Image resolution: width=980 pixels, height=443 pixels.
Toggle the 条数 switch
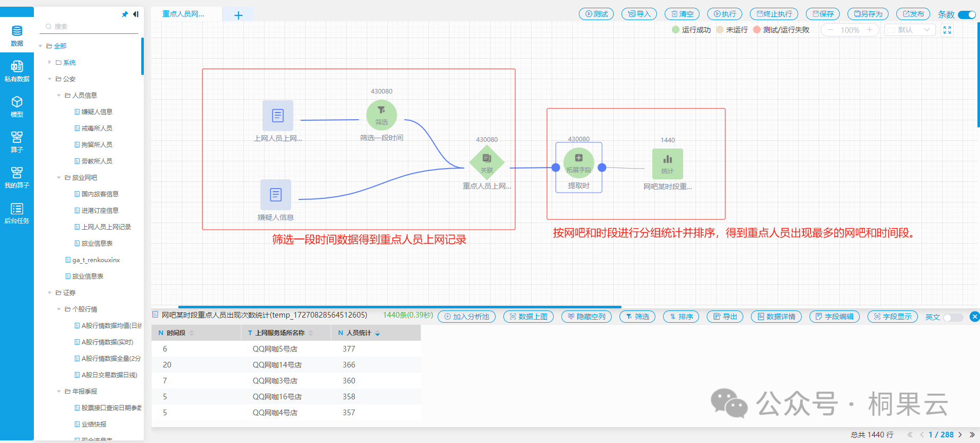pos(967,14)
